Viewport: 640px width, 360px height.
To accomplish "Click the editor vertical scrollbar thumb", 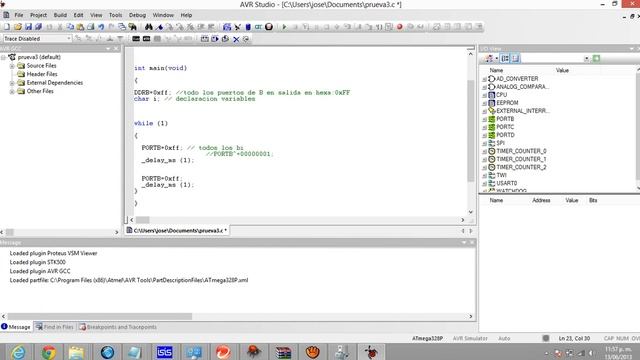I will (x=471, y=131).
